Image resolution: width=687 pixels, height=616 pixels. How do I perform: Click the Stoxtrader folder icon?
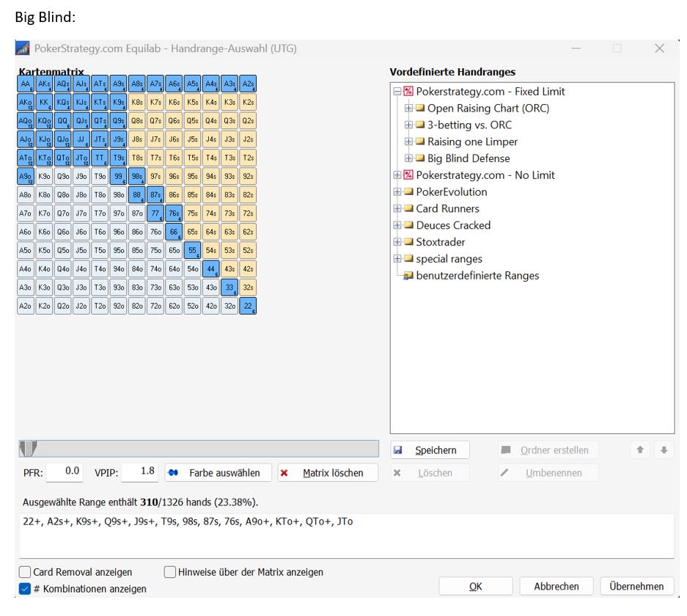click(408, 242)
